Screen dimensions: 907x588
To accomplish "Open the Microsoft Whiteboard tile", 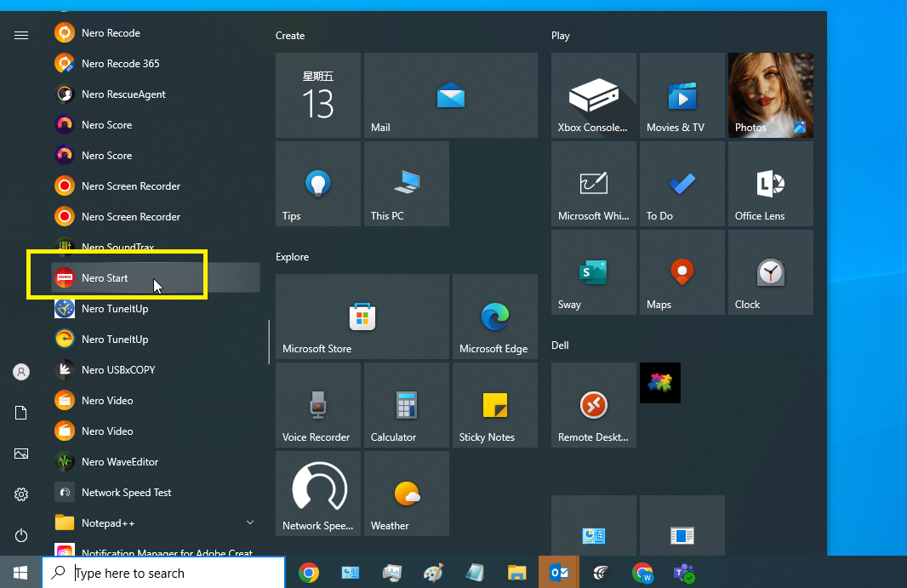I will click(x=594, y=184).
